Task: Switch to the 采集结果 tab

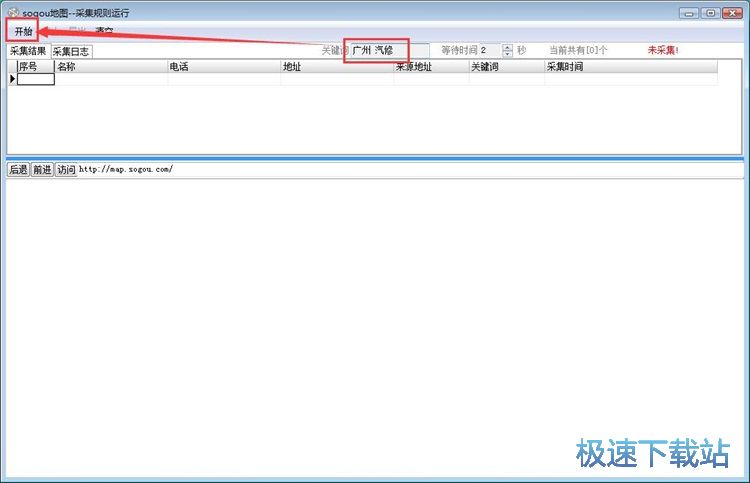Action: [28, 51]
